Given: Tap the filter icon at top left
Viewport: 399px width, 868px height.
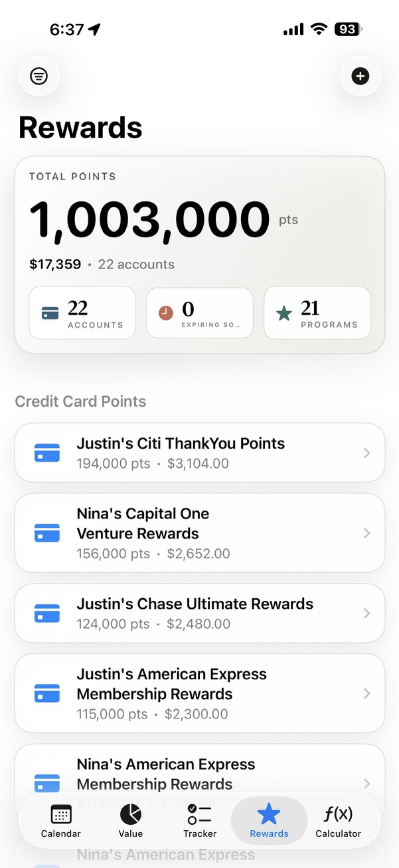Looking at the screenshot, I should (x=39, y=76).
